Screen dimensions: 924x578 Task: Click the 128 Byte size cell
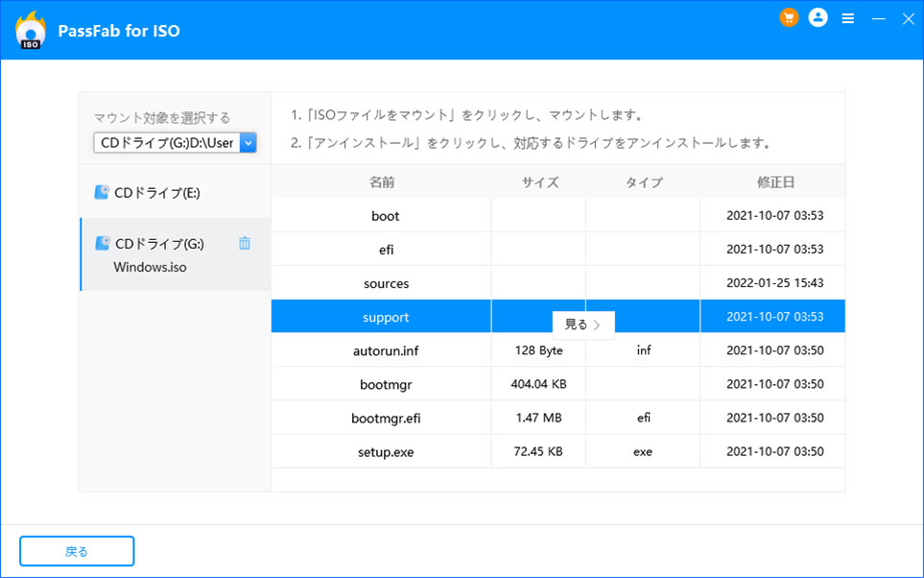(x=538, y=350)
